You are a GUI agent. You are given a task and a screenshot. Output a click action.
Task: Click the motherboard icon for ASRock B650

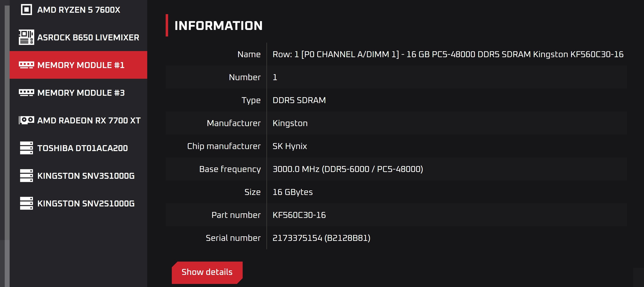coord(26,37)
